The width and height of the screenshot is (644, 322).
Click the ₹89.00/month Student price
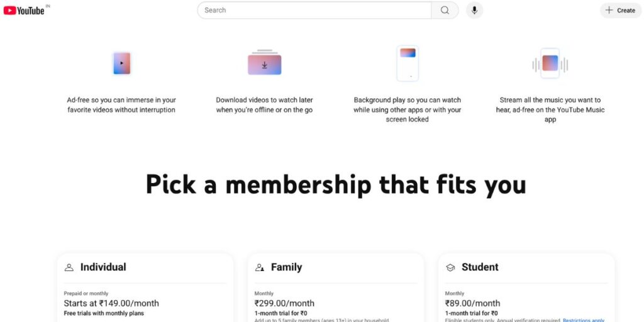pyautogui.click(x=473, y=303)
